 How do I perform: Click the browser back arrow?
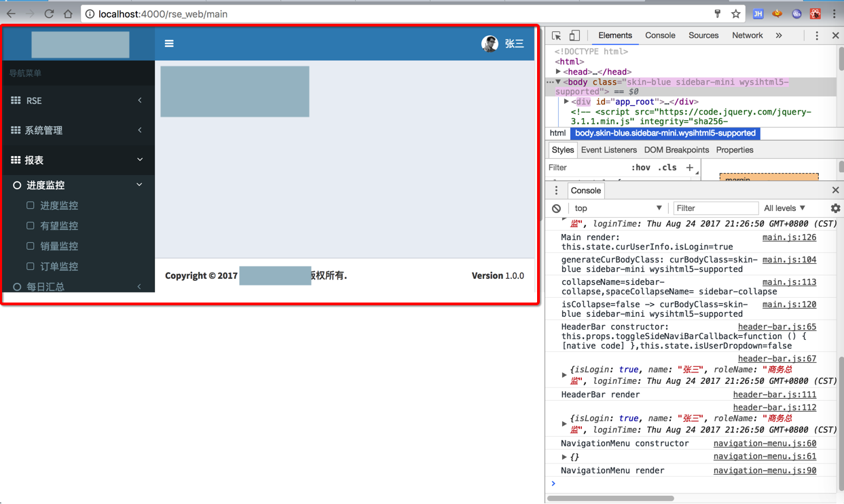[11, 14]
